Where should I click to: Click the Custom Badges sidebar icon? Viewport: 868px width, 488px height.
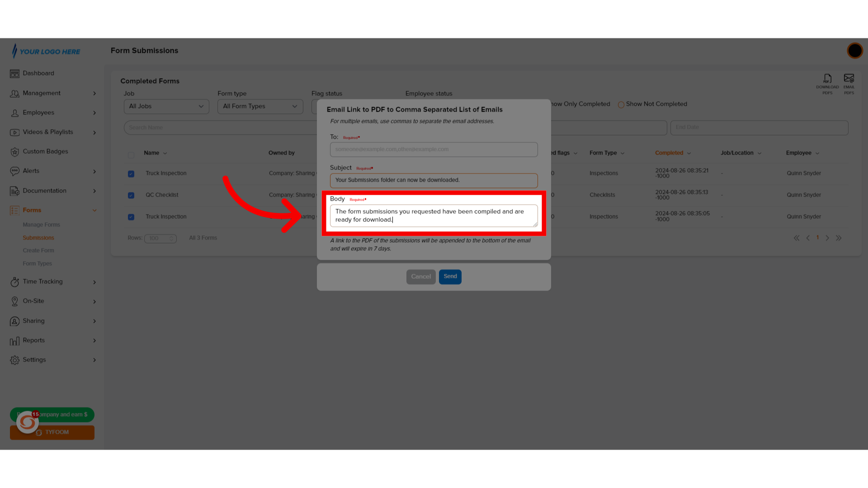pyautogui.click(x=14, y=151)
